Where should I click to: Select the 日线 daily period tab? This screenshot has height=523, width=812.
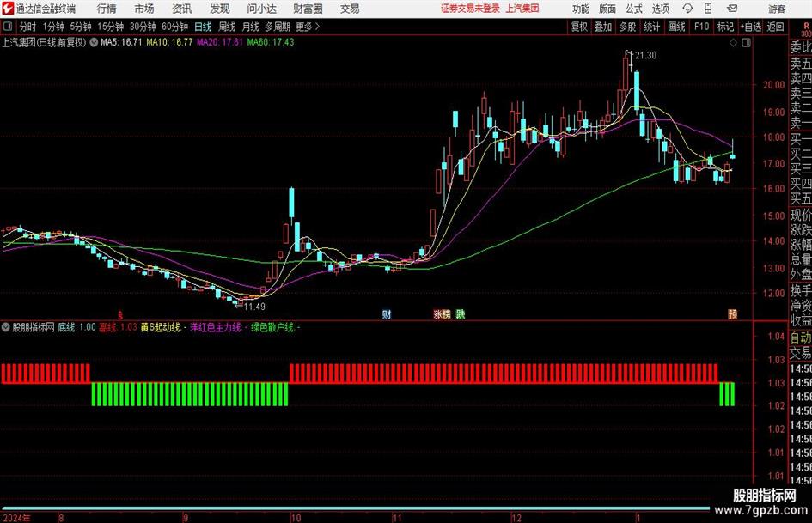(x=203, y=27)
